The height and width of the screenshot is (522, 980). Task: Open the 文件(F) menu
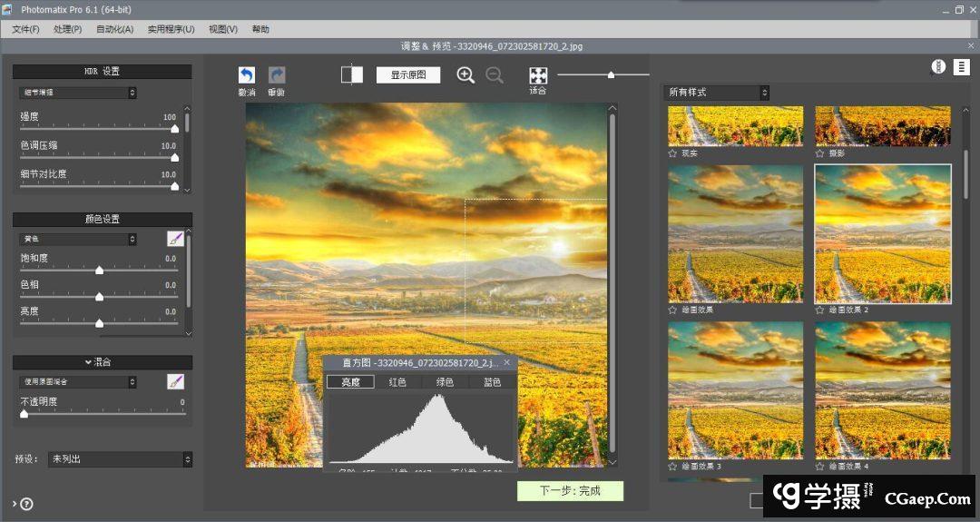pos(25,29)
